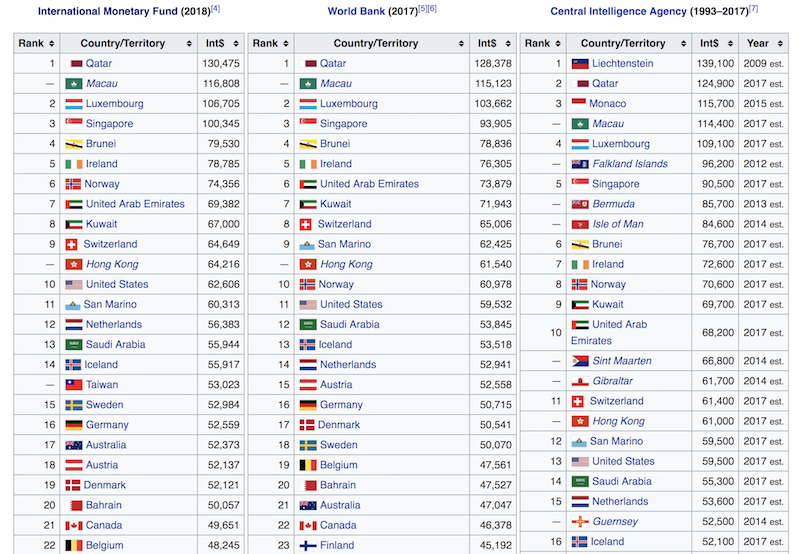The width and height of the screenshot is (800, 554).
Task: Click Monaco flag in CIA table
Action: pos(579,104)
